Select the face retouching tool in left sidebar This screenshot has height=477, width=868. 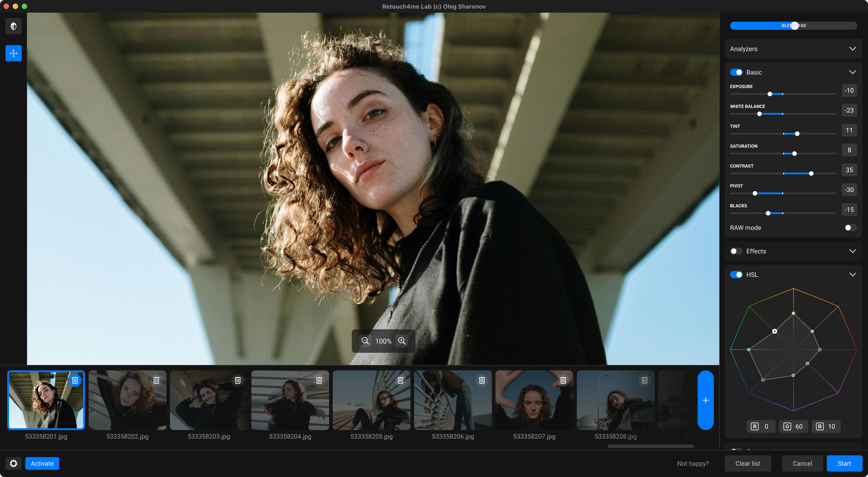tap(14, 26)
